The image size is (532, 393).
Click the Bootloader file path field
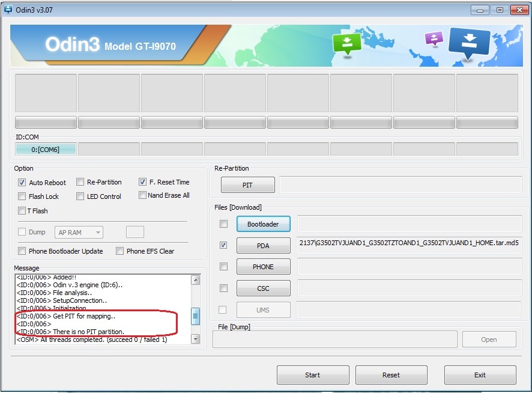coord(410,224)
